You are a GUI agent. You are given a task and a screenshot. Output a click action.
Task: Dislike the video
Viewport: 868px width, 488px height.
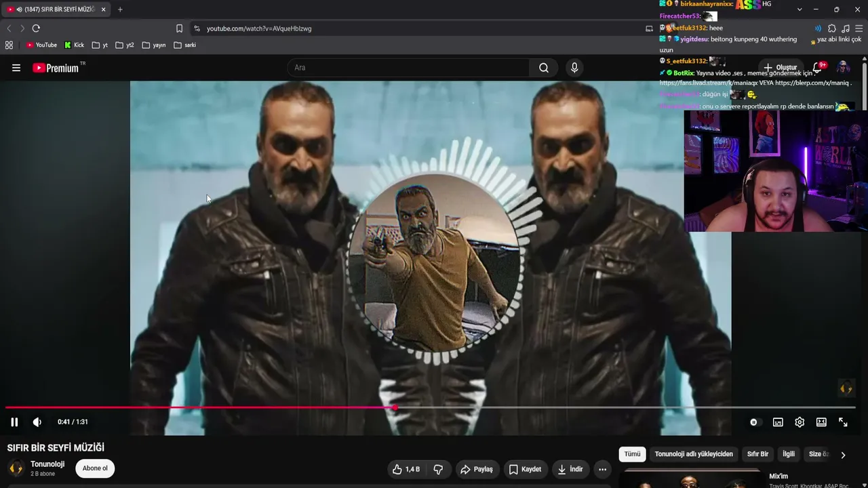[x=438, y=469]
